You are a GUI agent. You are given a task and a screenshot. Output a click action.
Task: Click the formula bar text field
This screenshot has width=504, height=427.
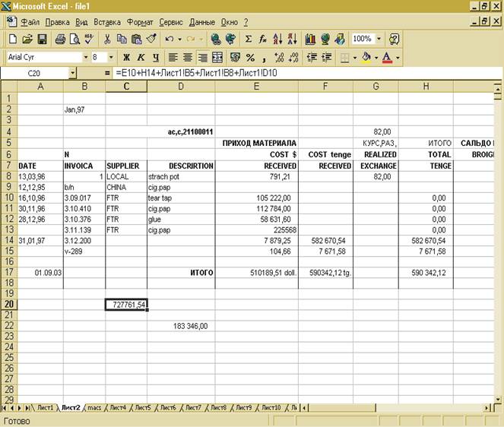point(304,74)
